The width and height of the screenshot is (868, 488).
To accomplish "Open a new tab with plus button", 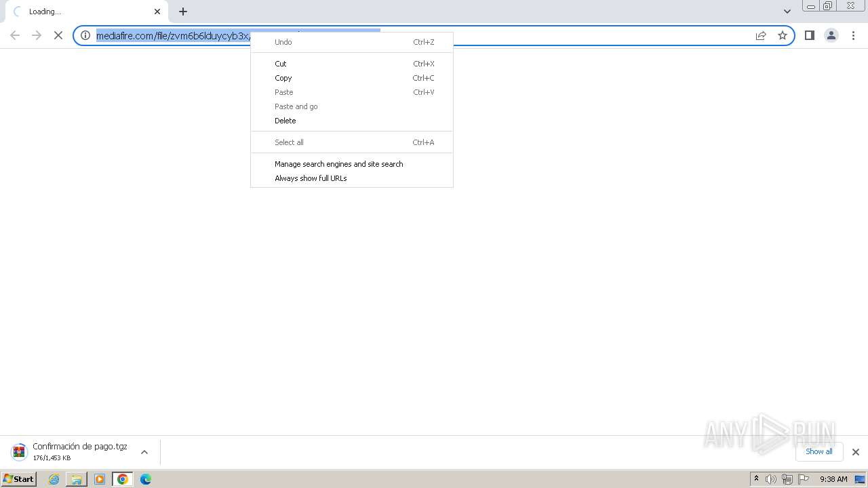I will [x=183, y=12].
